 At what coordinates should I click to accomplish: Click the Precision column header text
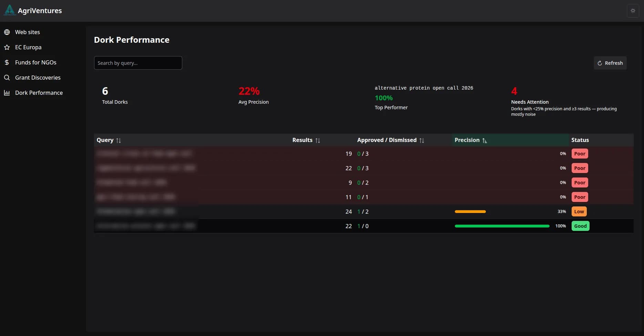tap(467, 140)
